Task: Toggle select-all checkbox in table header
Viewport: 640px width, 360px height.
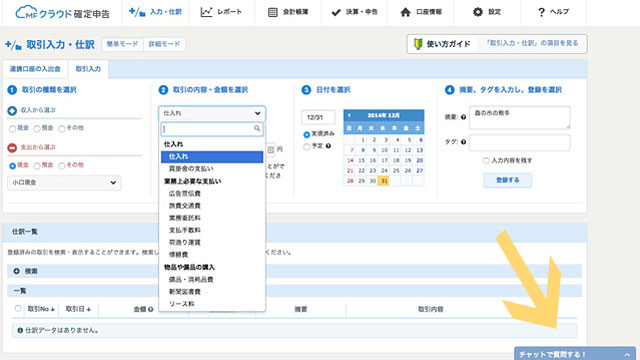Action: click(18, 309)
